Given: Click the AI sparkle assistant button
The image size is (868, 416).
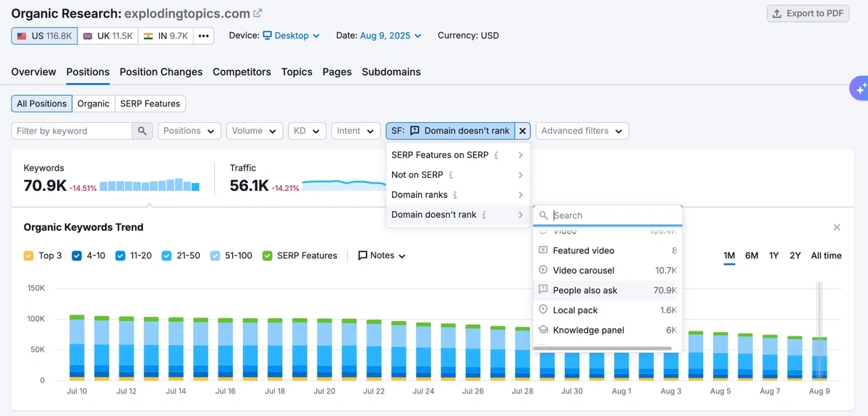Looking at the screenshot, I should coord(859,89).
